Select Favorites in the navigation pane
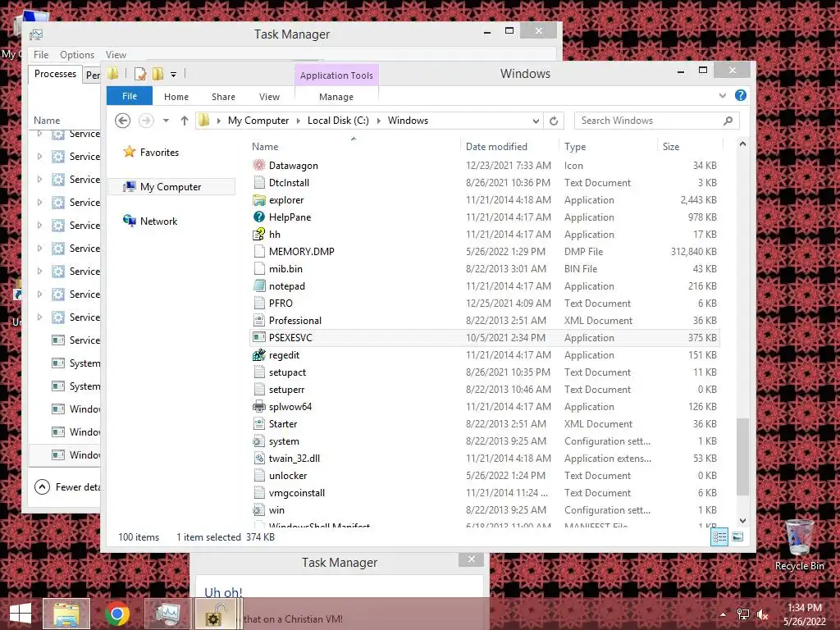The height and width of the screenshot is (630, 840). (x=159, y=153)
